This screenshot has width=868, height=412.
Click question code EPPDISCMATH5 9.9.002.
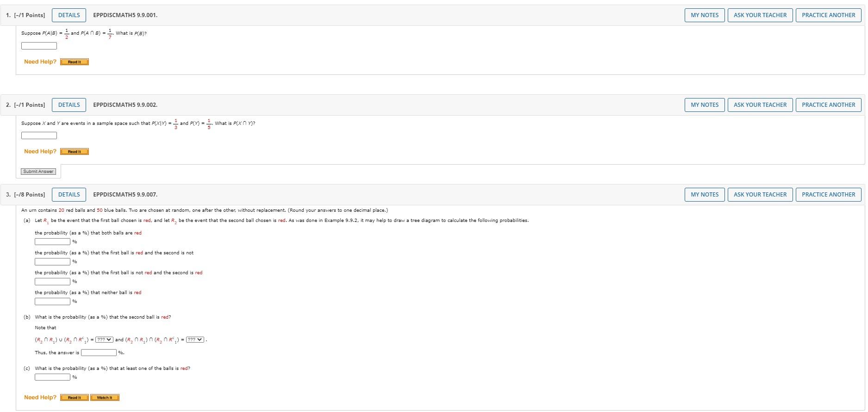pos(125,105)
